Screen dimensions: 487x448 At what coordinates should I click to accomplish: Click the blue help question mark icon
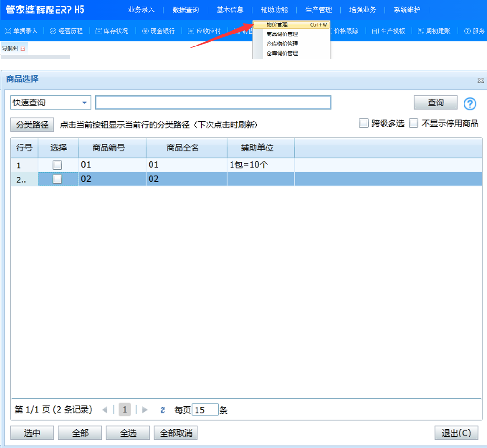(470, 103)
